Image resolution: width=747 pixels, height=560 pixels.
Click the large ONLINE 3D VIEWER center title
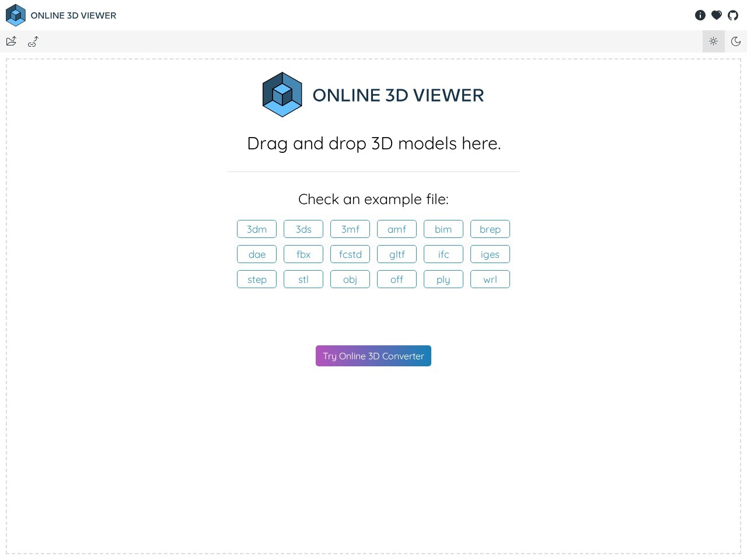pos(398,95)
